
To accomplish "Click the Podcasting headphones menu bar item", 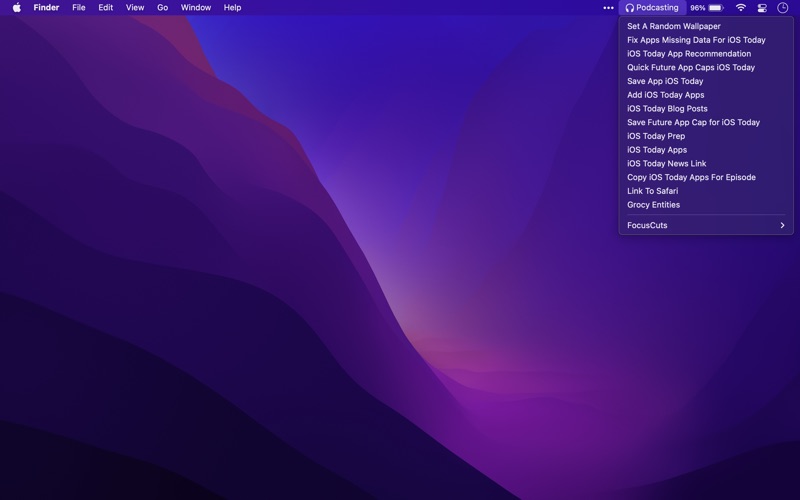I will (652, 8).
